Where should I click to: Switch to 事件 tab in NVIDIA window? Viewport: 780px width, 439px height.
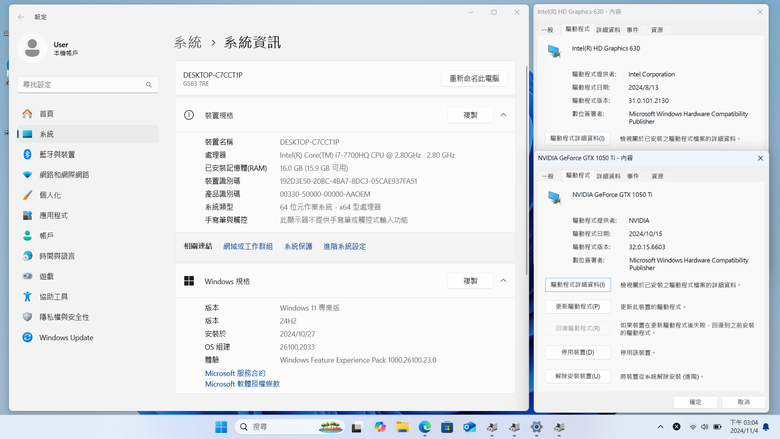click(x=633, y=176)
